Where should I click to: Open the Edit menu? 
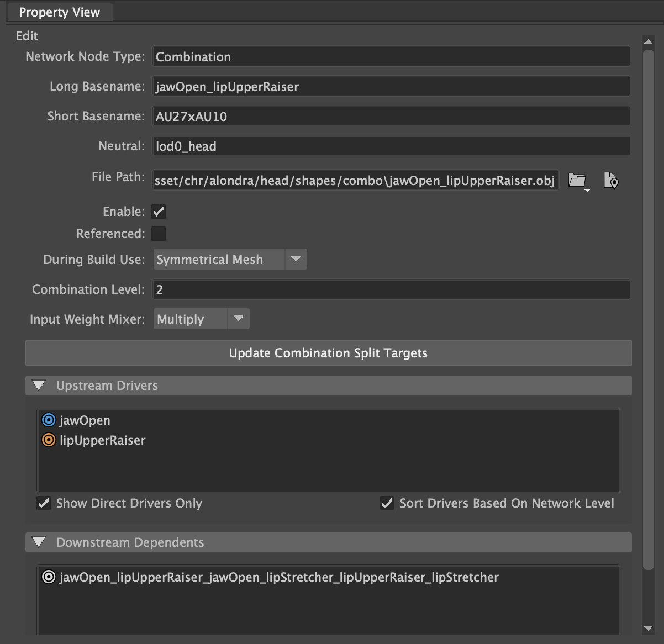[x=27, y=36]
